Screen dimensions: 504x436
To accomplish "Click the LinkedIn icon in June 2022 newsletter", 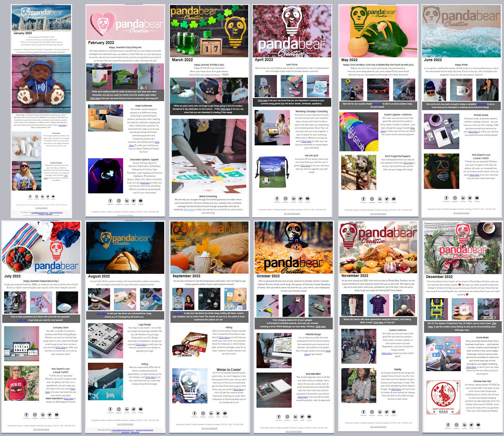I will click(463, 198).
